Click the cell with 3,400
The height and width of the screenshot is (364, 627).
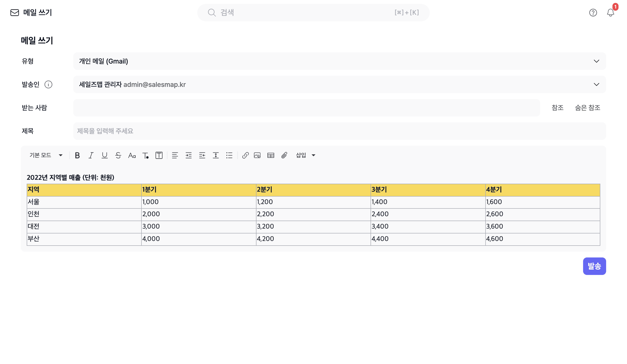[428, 227]
